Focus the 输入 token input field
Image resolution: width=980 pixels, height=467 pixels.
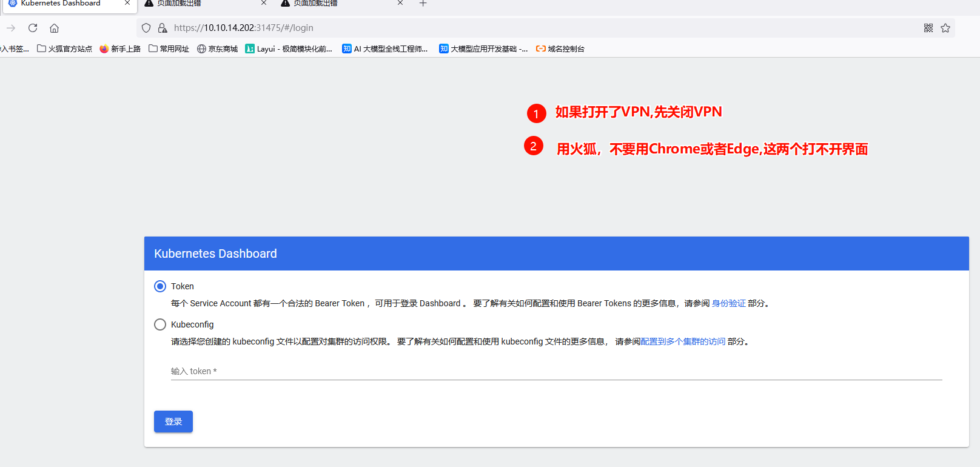click(x=557, y=371)
